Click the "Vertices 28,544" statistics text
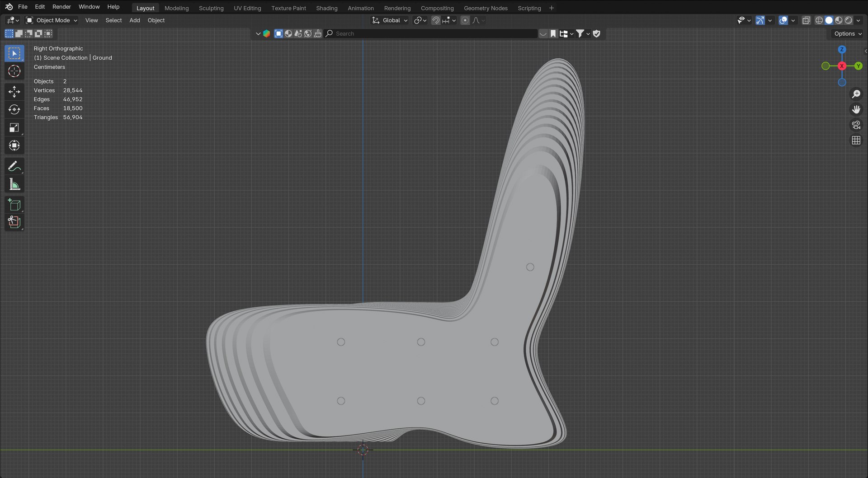Screen dimensions: 868x478 click(x=58, y=90)
